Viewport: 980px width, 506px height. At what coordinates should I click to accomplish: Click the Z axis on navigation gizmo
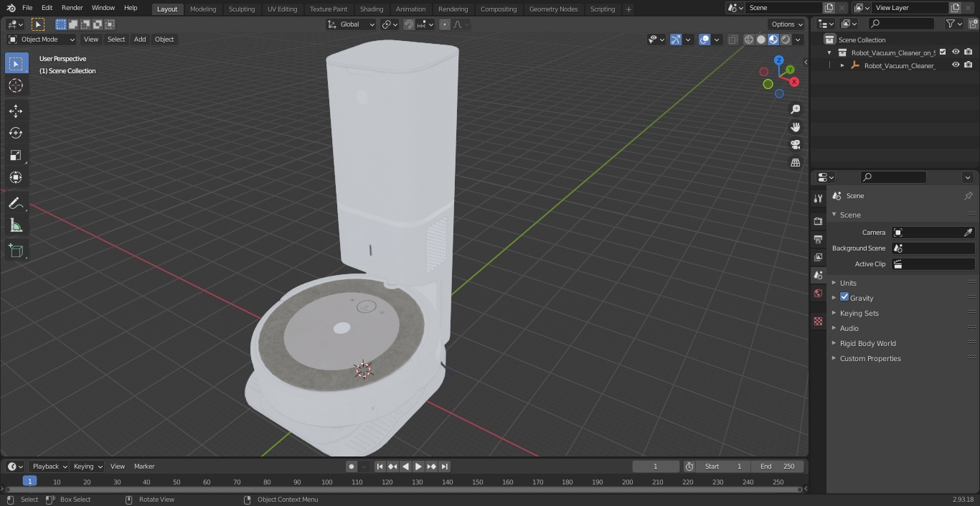(x=778, y=60)
